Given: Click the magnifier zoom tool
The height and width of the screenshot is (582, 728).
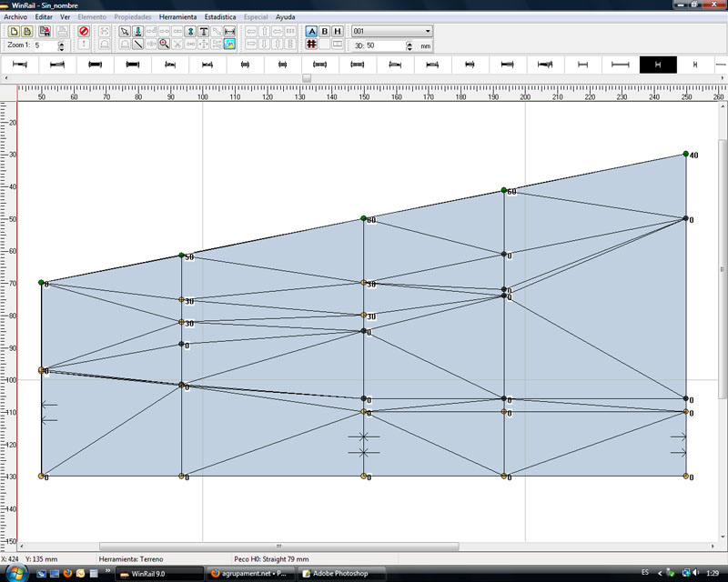Looking at the screenshot, I should [x=164, y=44].
